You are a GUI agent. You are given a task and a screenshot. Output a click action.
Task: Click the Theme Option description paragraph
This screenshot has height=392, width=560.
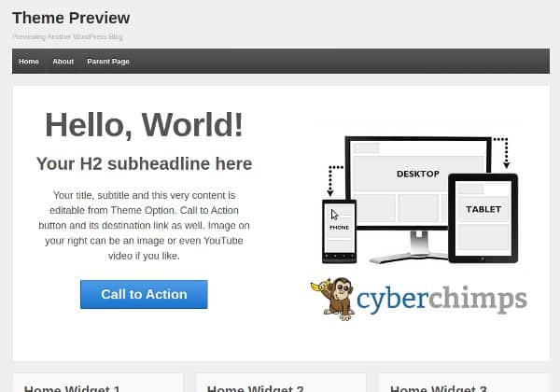[144, 225]
